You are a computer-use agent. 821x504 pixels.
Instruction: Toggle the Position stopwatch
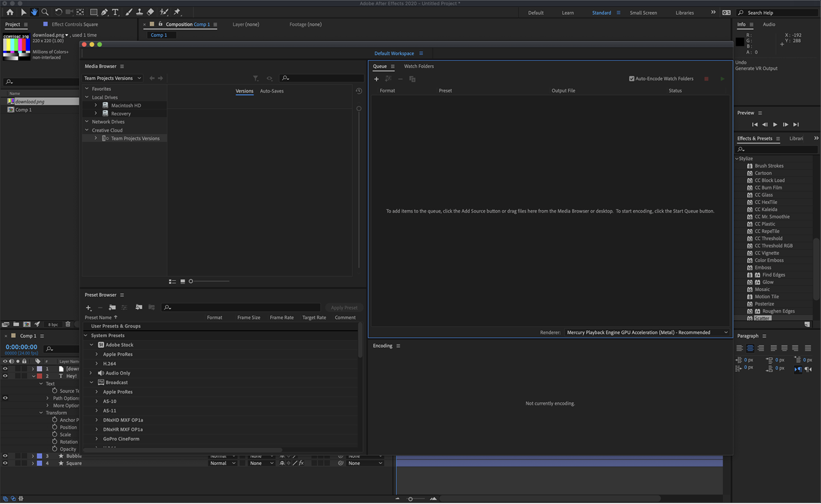click(x=55, y=427)
